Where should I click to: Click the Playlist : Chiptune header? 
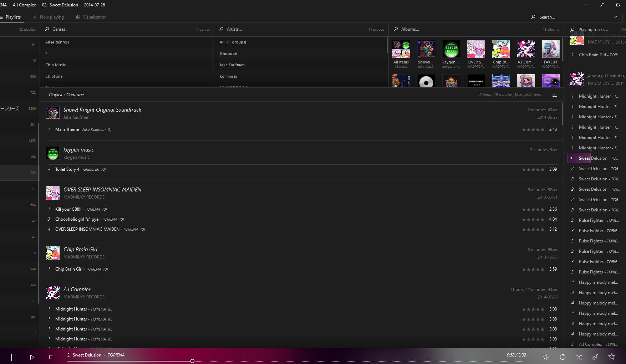click(66, 94)
